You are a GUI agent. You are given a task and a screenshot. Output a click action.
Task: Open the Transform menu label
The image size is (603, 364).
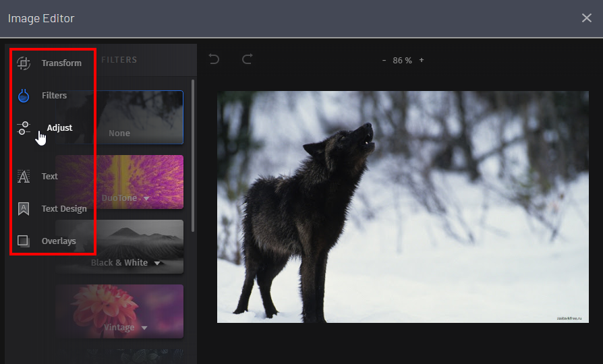pyautogui.click(x=61, y=63)
